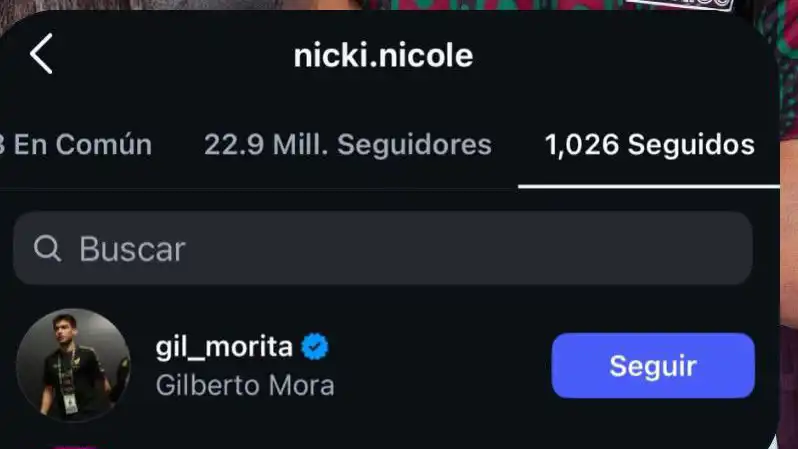Go back using the left arrow

click(x=41, y=54)
